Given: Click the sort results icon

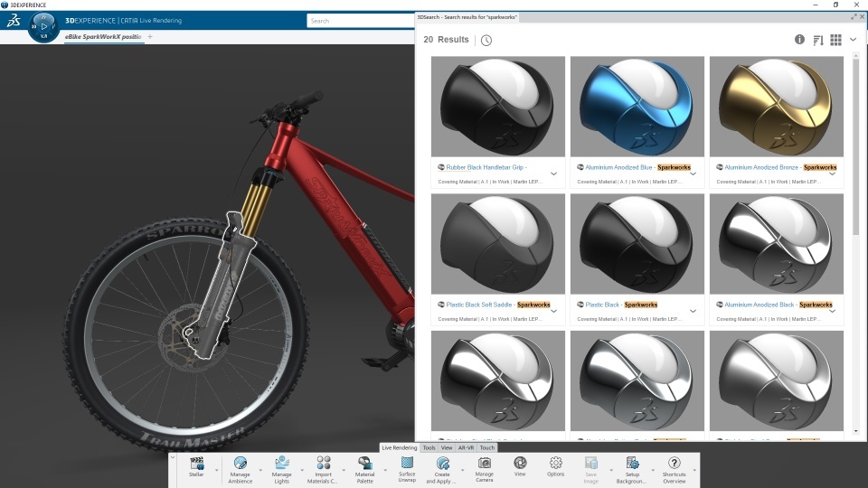Looking at the screenshot, I should coord(818,40).
